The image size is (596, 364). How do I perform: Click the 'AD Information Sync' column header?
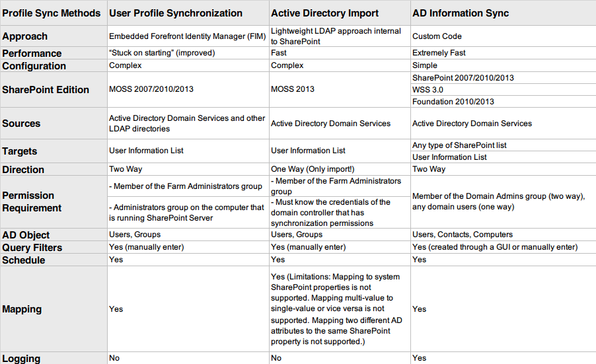(x=503, y=13)
